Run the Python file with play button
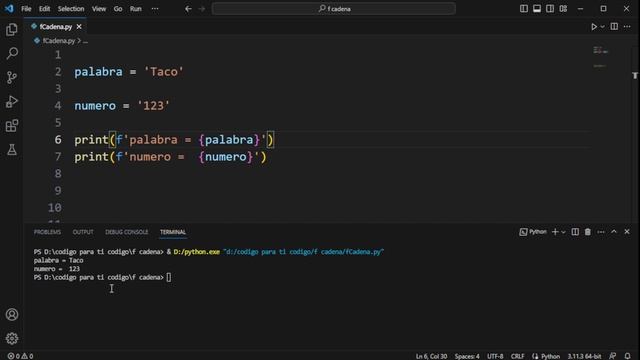This screenshot has height=360, width=640. pyautogui.click(x=594, y=27)
